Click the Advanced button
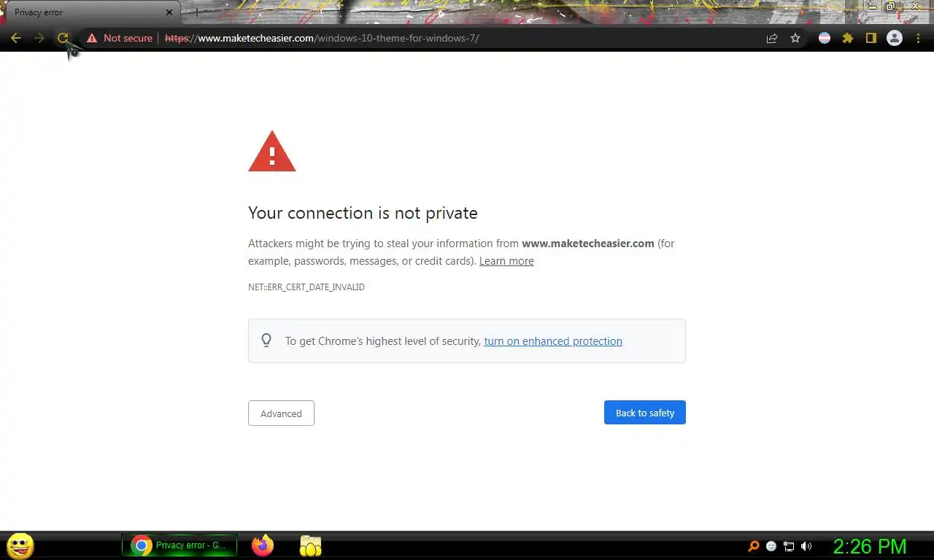 coord(281,413)
